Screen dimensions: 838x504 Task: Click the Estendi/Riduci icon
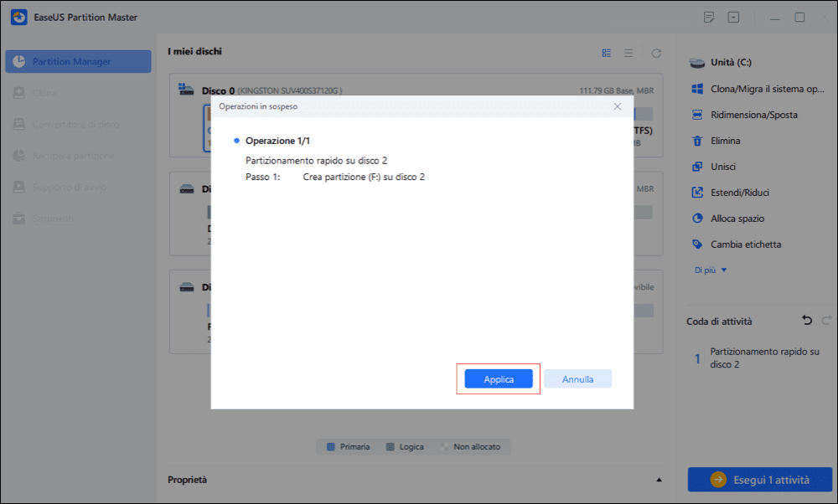pos(697,193)
